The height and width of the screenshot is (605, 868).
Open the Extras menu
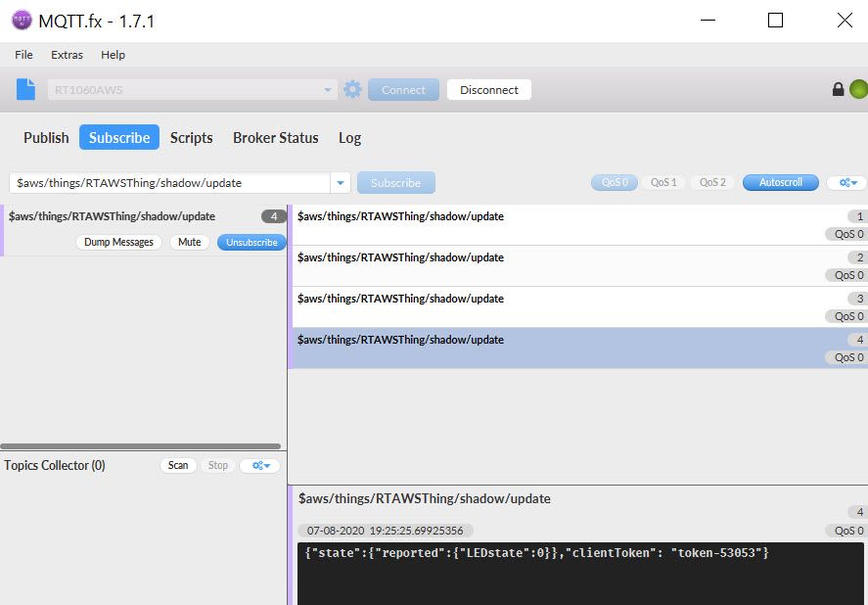67,55
